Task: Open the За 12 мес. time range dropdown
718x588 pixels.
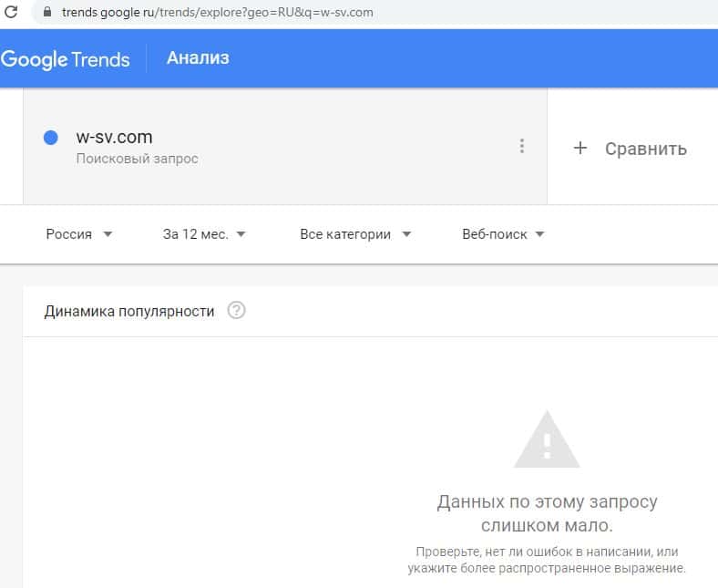Action: (204, 234)
